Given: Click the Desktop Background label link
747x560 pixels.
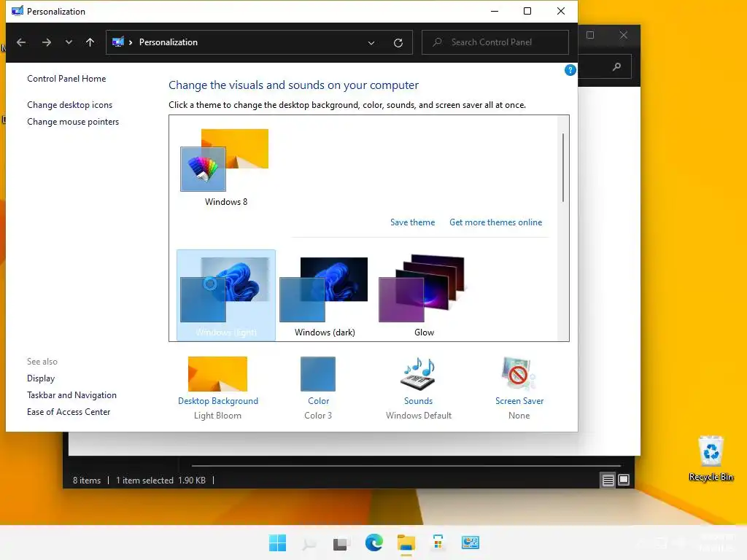Looking at the screenshot, I should pos(218,401).
